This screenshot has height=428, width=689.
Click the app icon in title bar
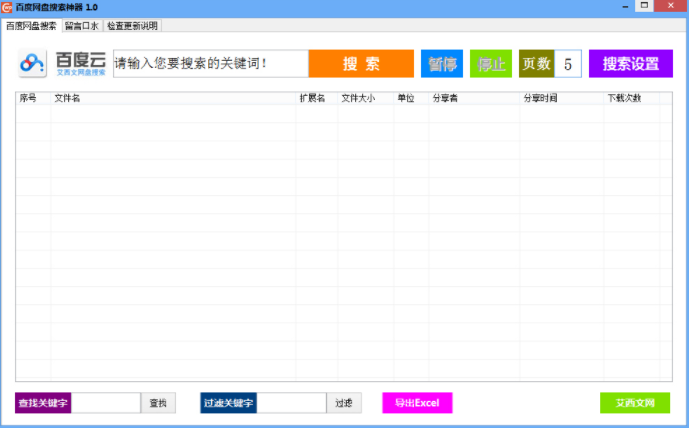pyautogui.click(x=7, y=7)
